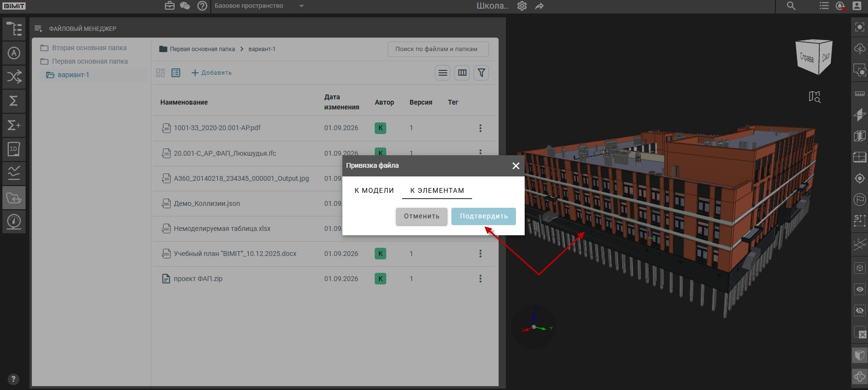Select the measure ruler tool on right toolbar

(x=860, y=94)
